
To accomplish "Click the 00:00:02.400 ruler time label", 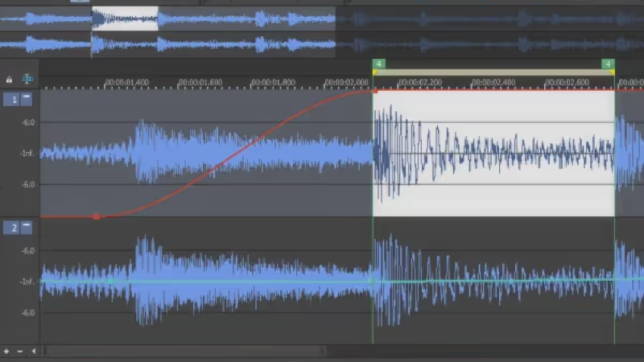I will coord(493,83).
